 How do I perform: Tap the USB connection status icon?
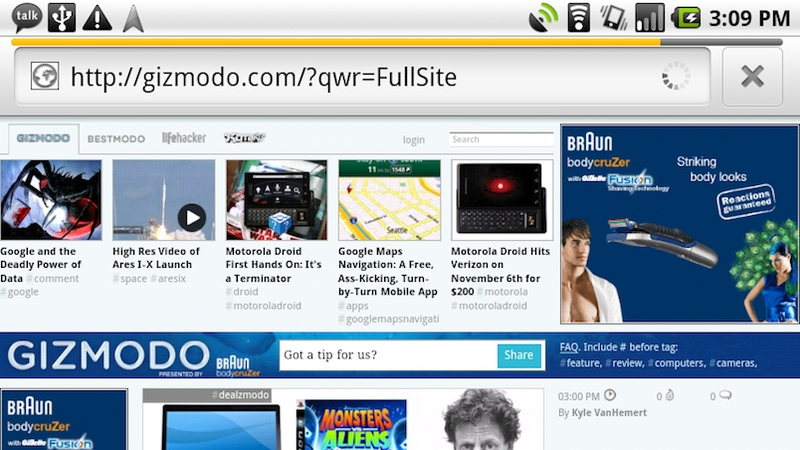click(x=62, y=18)
